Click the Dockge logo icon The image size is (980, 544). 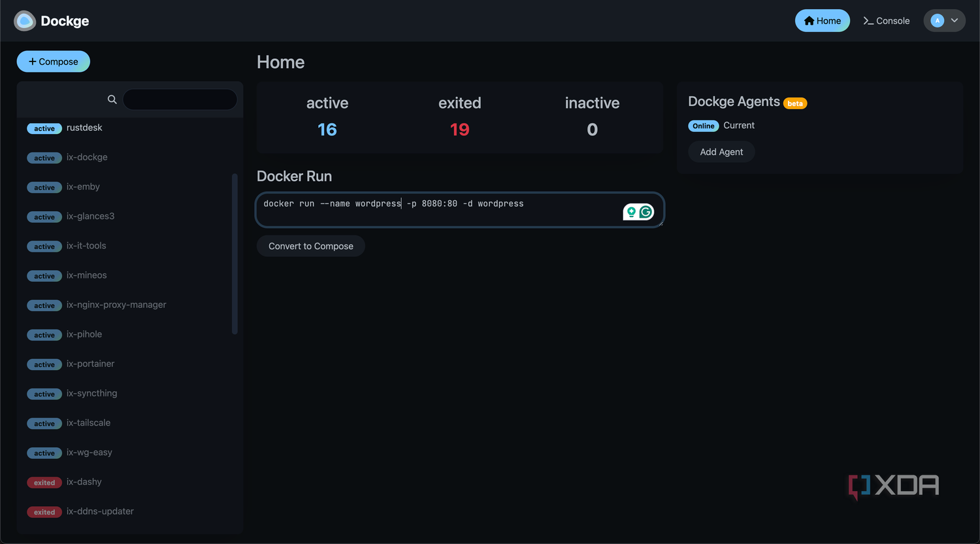pyautogui.click(x=25, y=21)
